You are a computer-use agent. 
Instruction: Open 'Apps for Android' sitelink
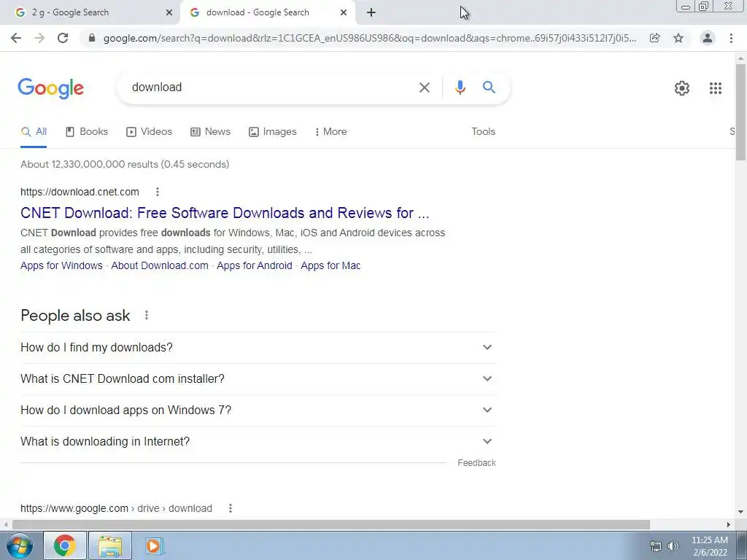[255, 265]
